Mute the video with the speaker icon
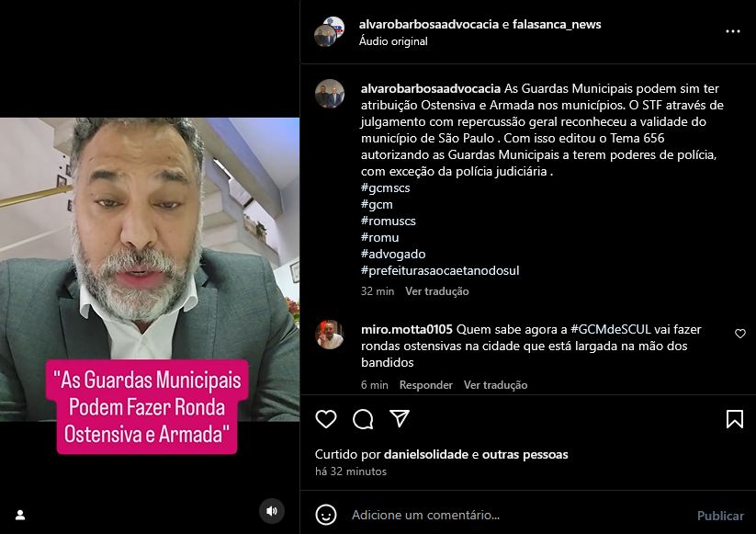Screen dimensions: 756x534 pos(272,511)
